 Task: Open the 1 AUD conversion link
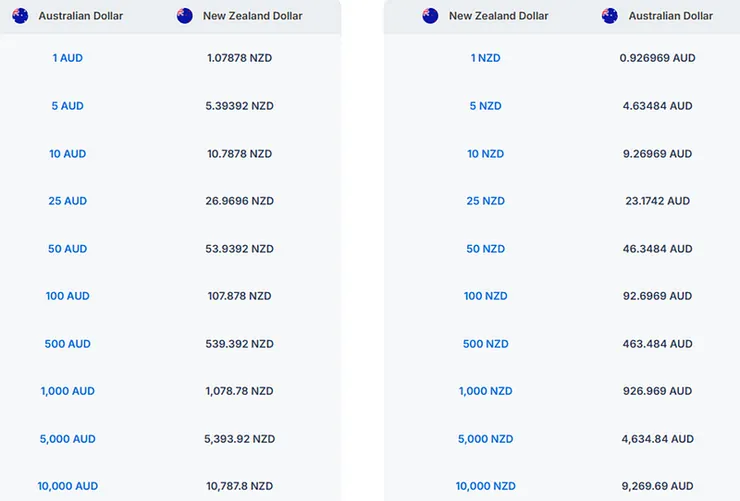(x=68, y=58)
